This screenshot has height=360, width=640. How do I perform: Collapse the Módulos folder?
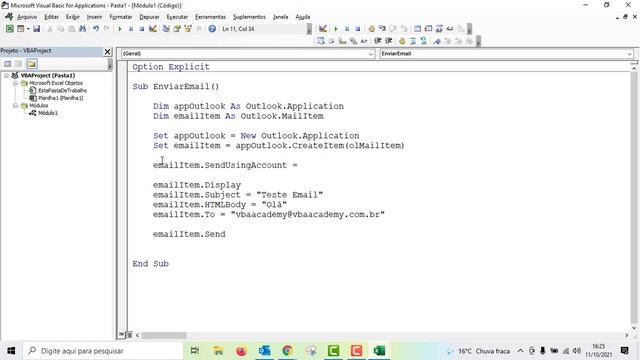[15, 105]
